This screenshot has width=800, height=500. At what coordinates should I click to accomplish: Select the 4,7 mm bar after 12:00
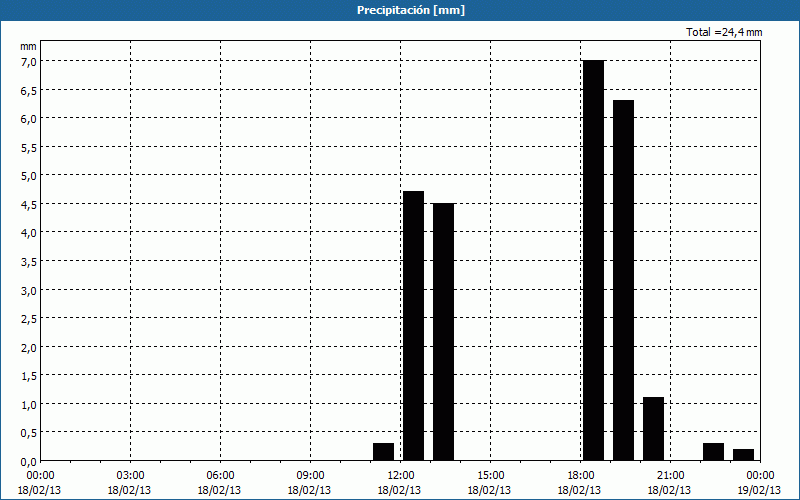pyautogui.click(x=413, y=326)
